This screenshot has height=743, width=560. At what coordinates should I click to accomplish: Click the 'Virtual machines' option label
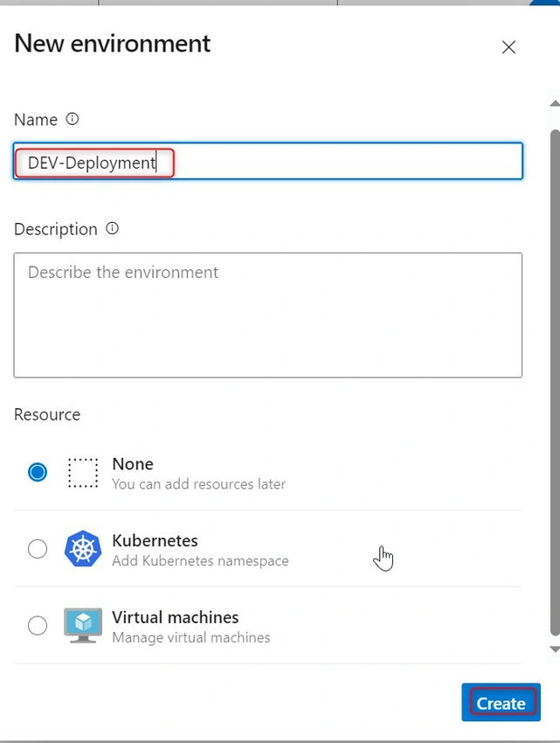176,617
